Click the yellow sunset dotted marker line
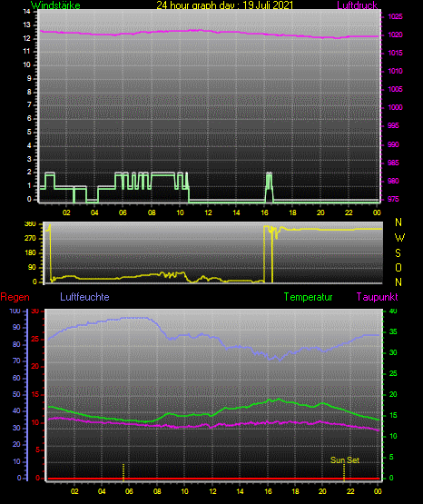The height and width of the screenshot is (504, 423). tap(344, 472)
